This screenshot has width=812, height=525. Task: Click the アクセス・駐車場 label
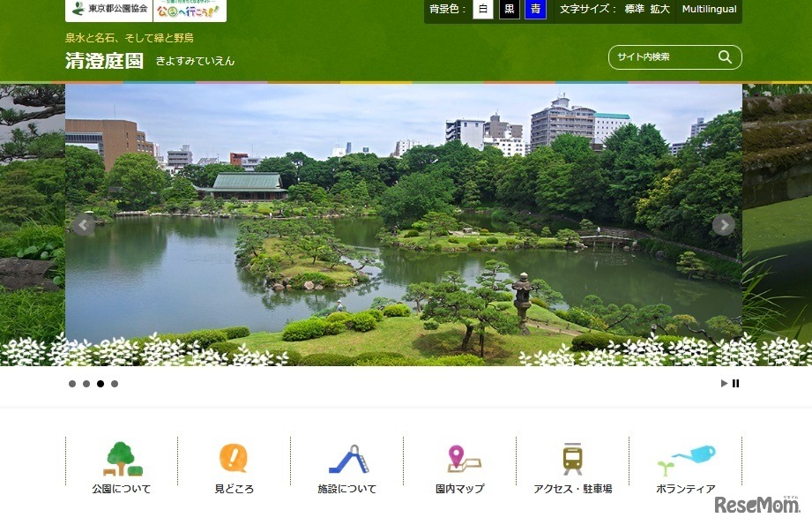click(x=573, y=489)
